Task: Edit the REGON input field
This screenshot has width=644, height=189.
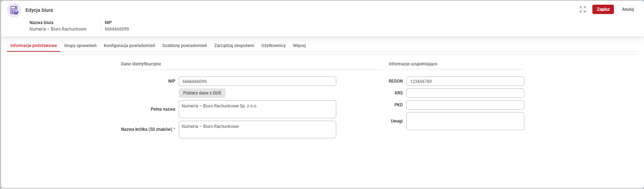Action: coord(465,81)
